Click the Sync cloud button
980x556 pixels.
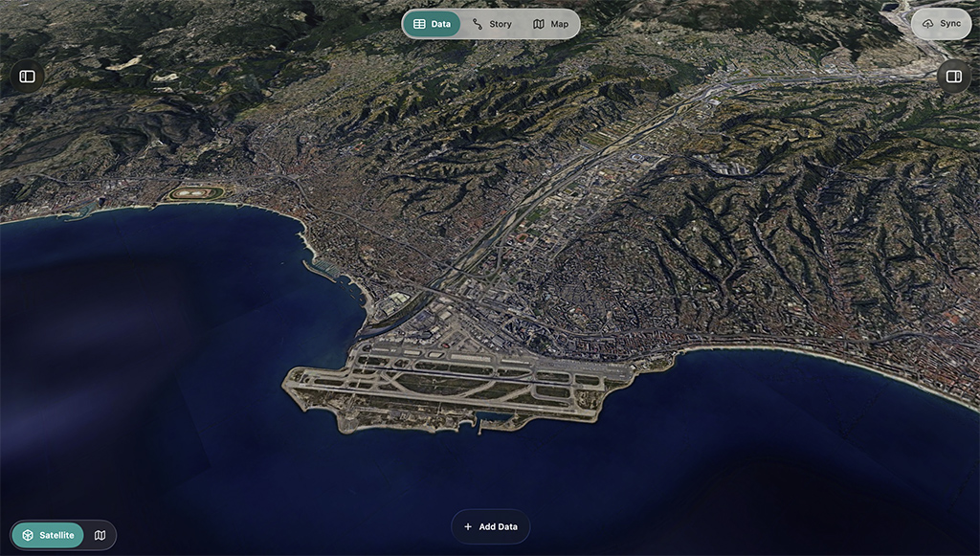(x=942, y=24)
